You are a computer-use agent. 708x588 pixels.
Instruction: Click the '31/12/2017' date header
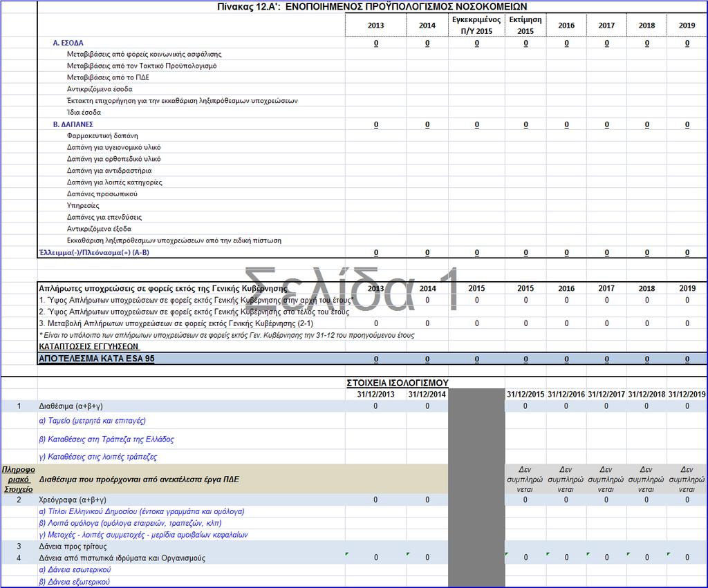point(606,395)
